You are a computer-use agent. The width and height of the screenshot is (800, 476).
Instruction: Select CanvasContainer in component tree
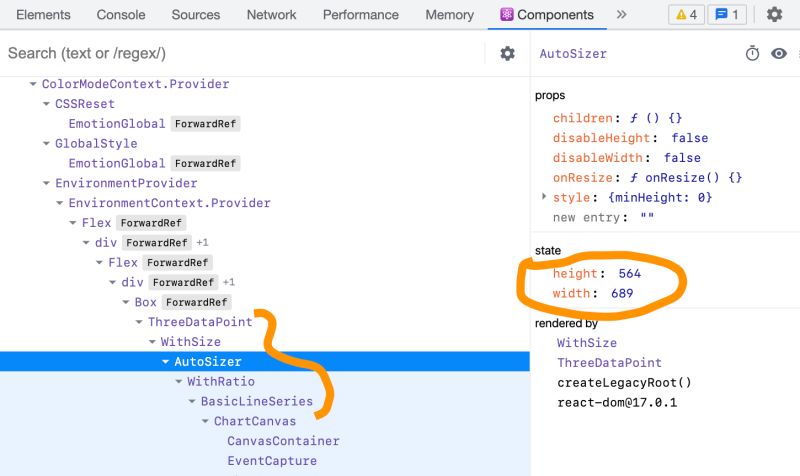(283, 441)
